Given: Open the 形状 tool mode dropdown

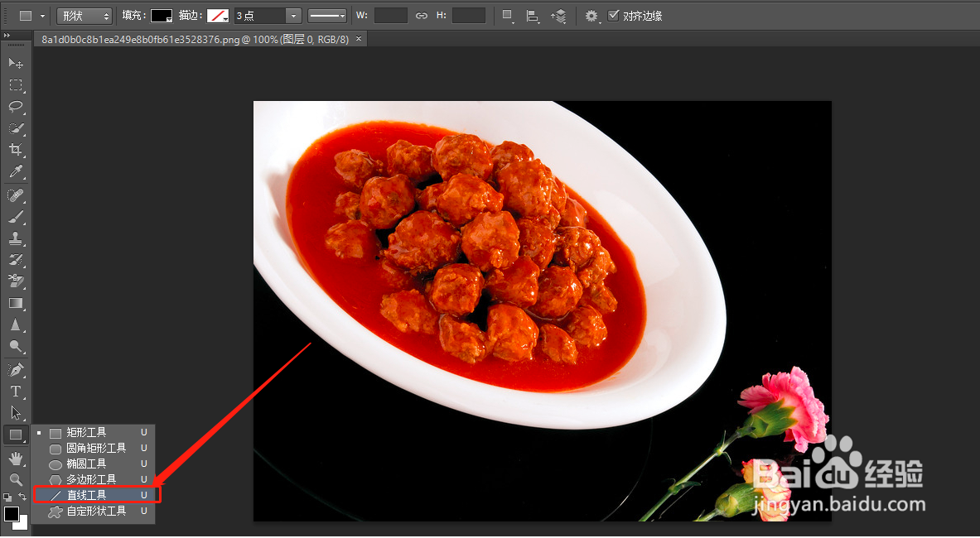Looking at the screenshot, I should (x=84, y=16).
